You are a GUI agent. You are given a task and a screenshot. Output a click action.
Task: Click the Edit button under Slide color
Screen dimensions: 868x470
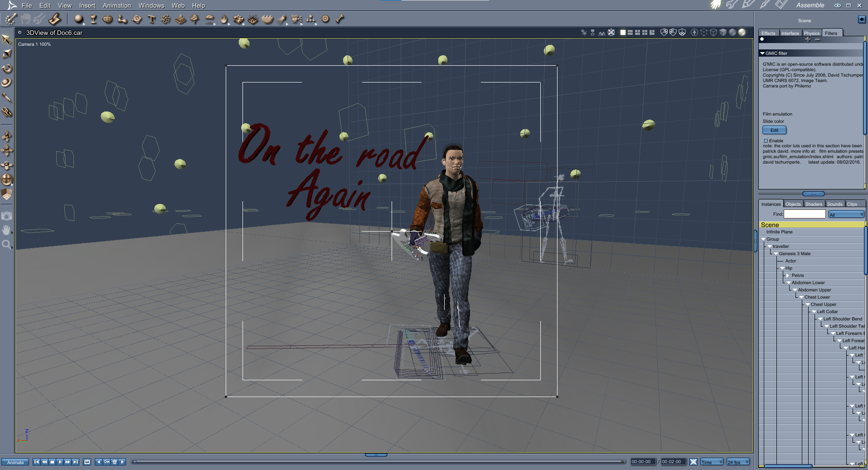click(x=774, y=131)
